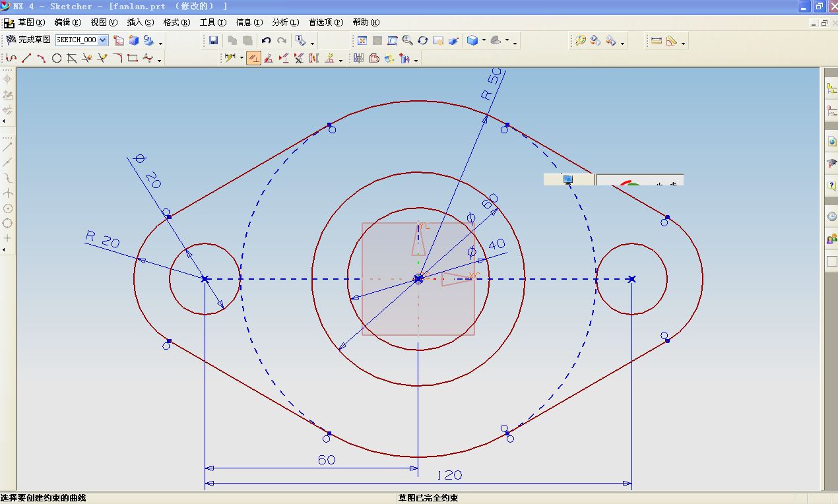The image size is (838, 504).
Task: Toggle Show All Constraints icon
Action: coord(284,58)
